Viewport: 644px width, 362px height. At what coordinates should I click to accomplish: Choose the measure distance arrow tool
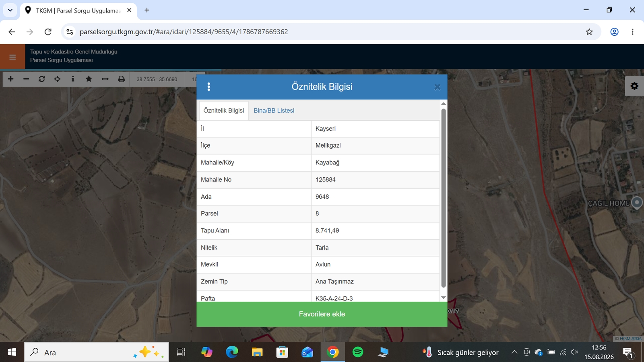pyautogui.click(x=105, y=79)
